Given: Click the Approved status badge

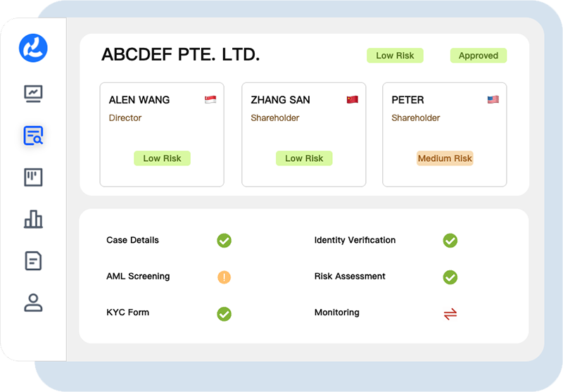Looking at the screenshot, I should 479,56.
